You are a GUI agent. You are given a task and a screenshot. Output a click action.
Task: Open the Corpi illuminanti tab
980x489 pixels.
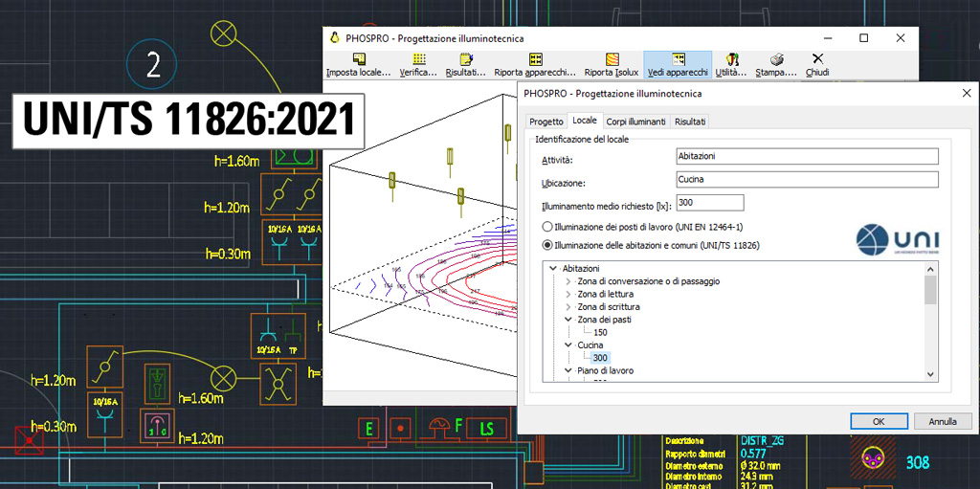636,122
